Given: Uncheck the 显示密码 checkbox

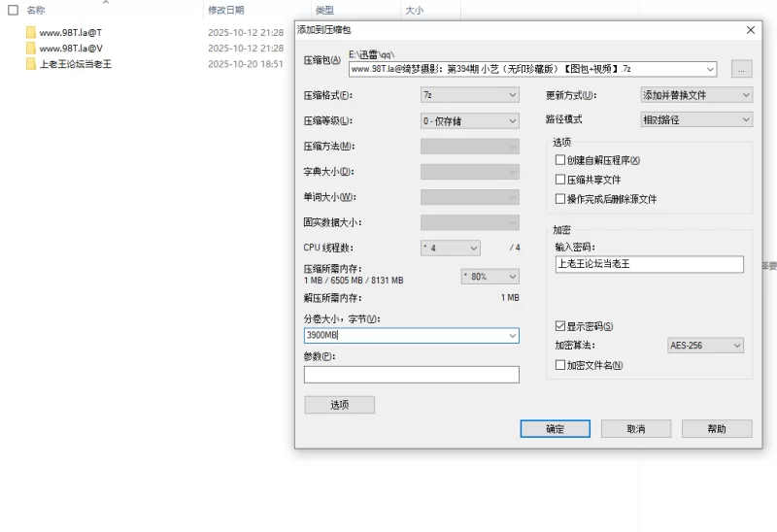Looking at the screenshot, I should point(560,326).
